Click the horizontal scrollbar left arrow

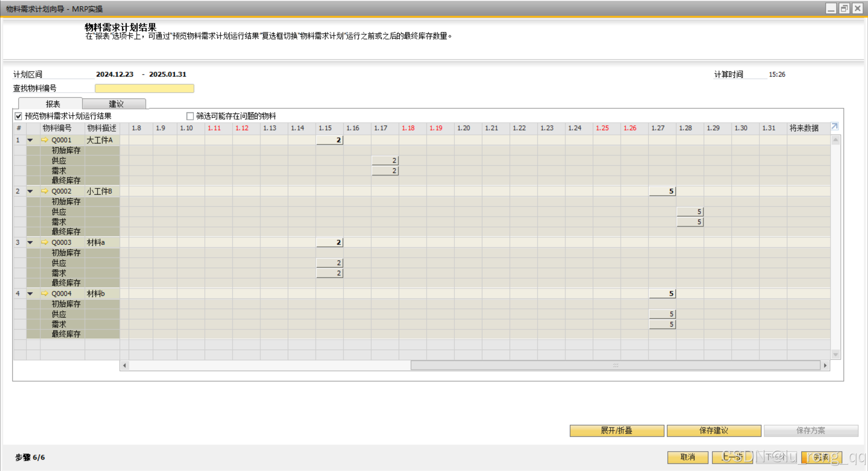click(125, 365)
